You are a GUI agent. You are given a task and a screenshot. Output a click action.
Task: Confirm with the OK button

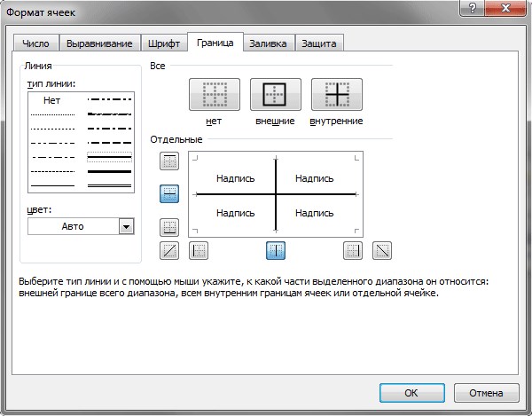pos(412,393)
